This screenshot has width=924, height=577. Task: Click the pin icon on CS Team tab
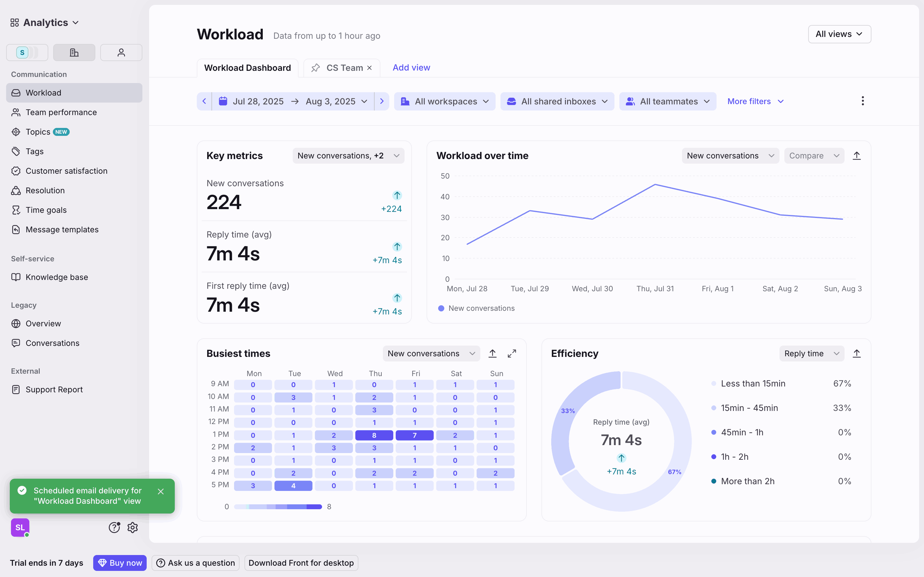(315, 68)
